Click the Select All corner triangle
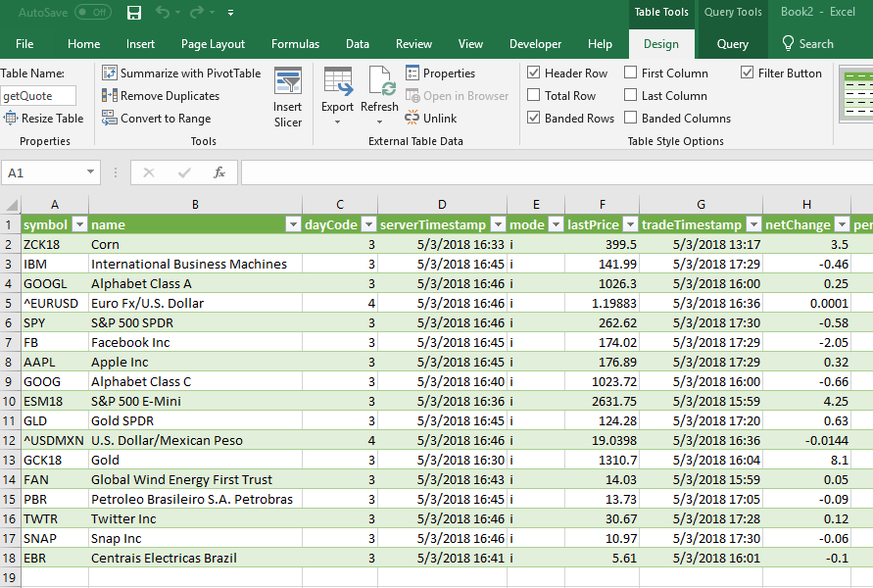 [12, 205]
